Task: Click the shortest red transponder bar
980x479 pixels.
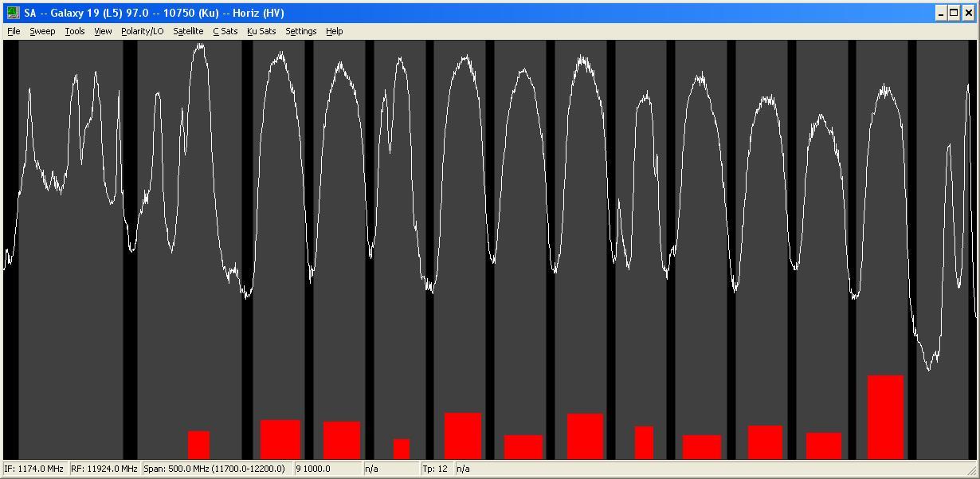Action: [x=402, y=449]
